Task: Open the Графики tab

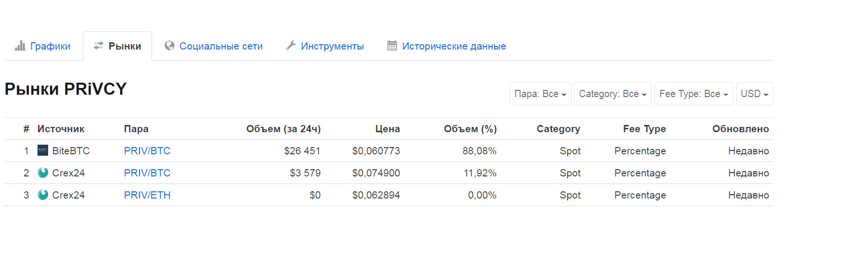Action: (x=42, y=46)
